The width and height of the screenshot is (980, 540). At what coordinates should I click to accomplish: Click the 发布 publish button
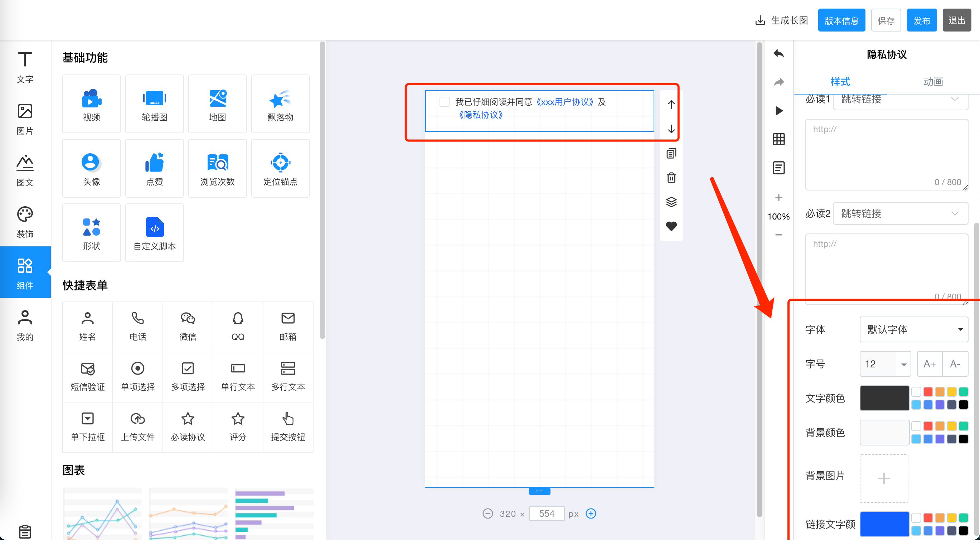921,20
